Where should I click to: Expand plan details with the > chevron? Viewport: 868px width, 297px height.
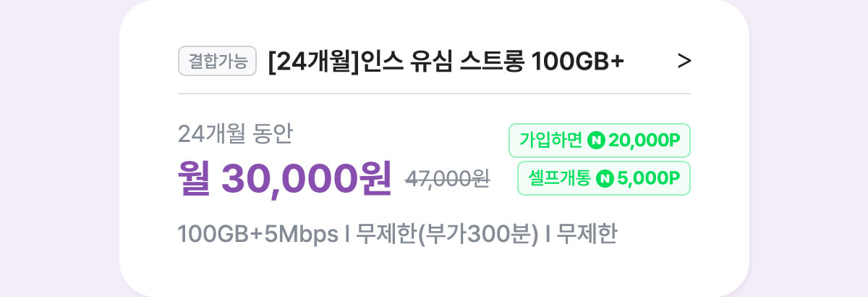point(684,62)
